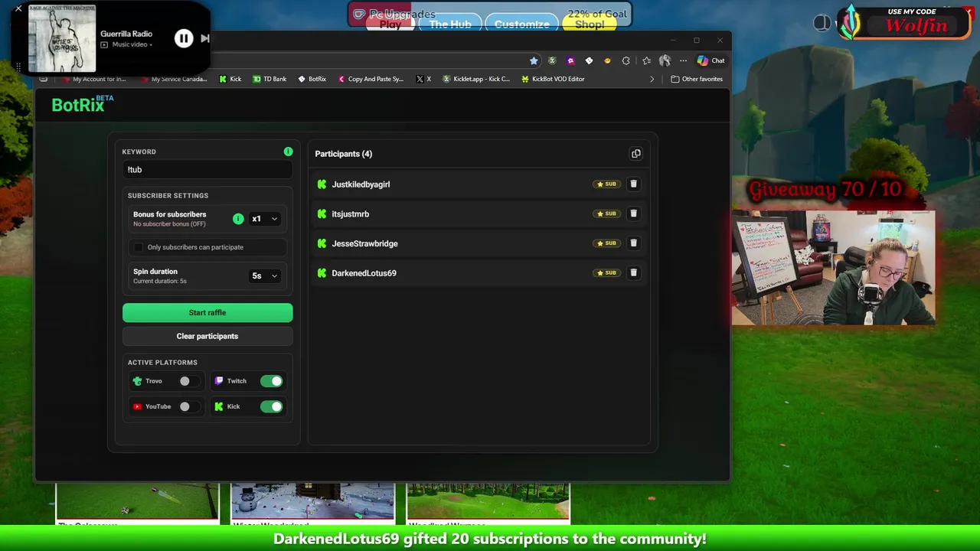This screenshot has width=980, height=551.
Task: Click participant name Justkiledbyagirl
Action: (361, 184)
